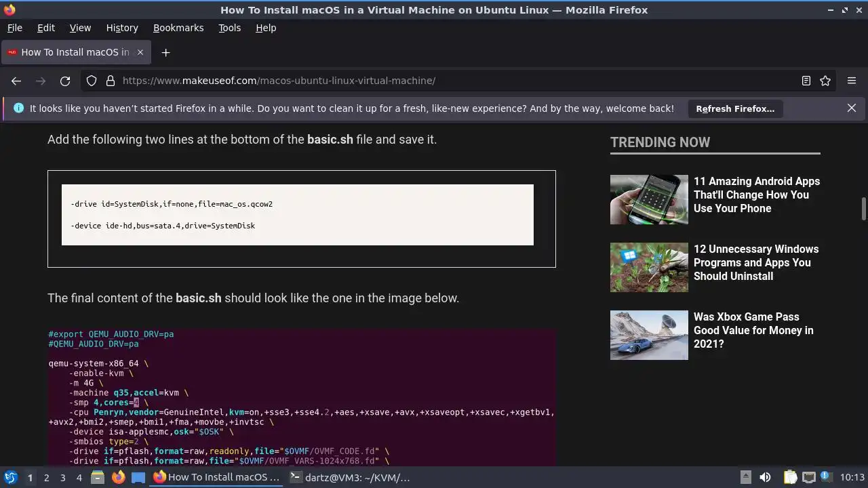Screen dimensions: 868x488
Task: Close the How To Install macOS tab
Action: [x=140, y=52]
